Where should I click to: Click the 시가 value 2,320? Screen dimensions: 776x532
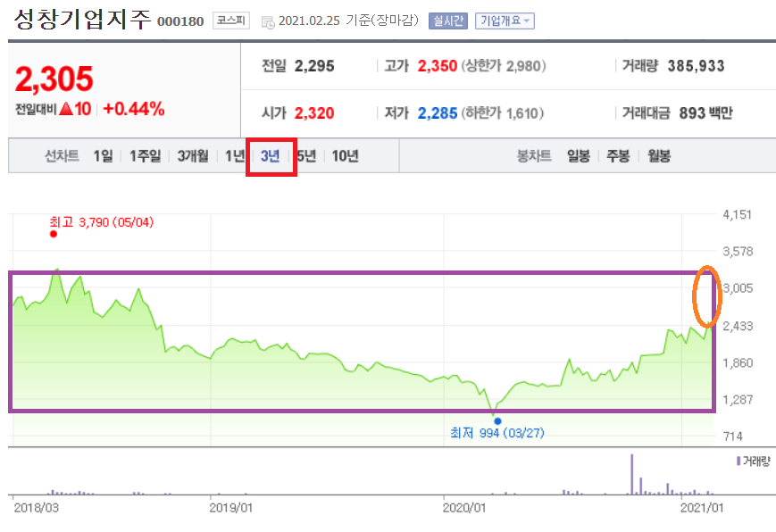[314, 113]
